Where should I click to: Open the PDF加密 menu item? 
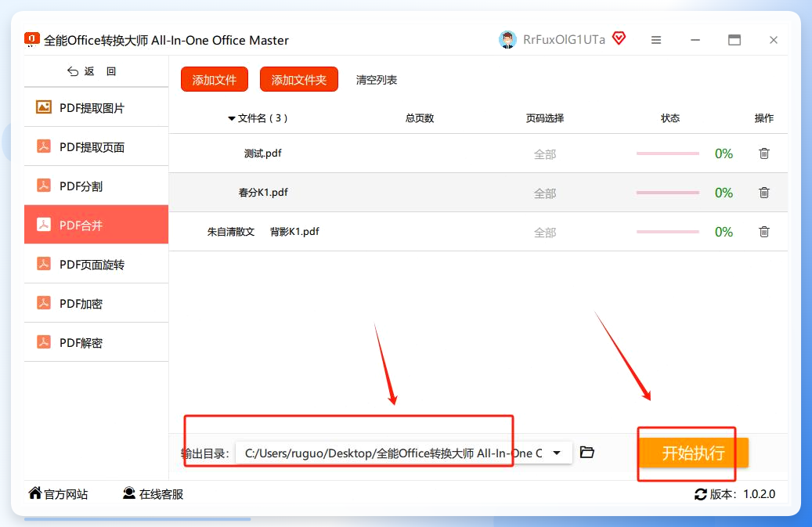96,303
